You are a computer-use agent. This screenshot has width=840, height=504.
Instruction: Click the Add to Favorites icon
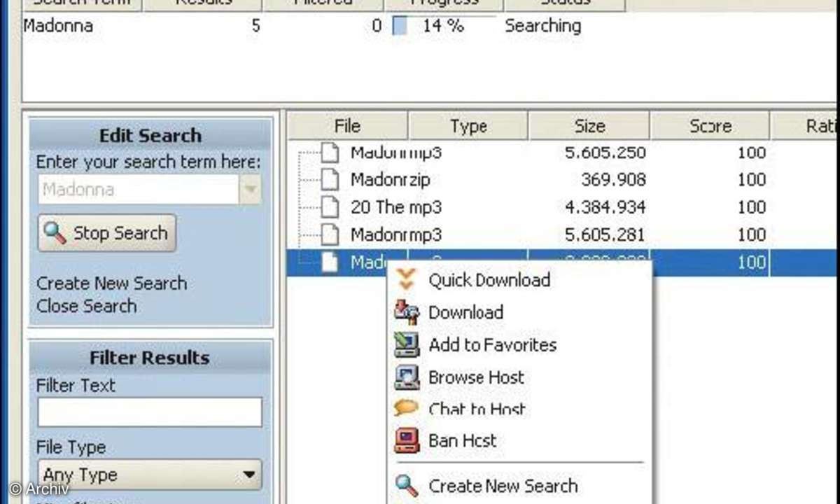(406, 344)
